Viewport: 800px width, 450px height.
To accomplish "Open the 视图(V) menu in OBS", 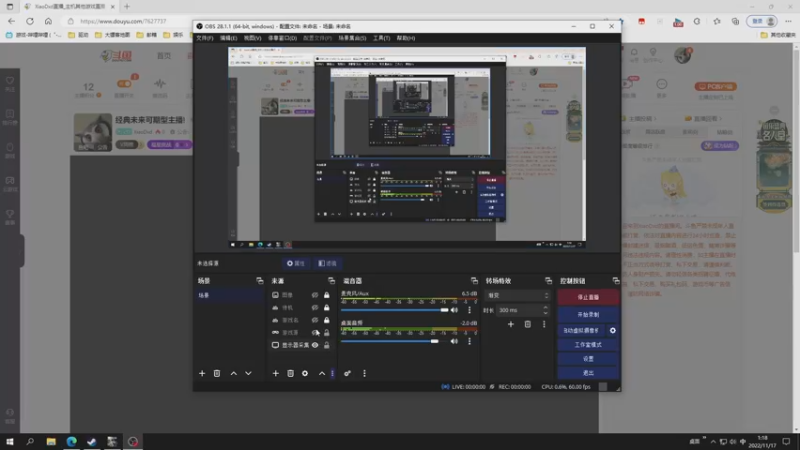I will (x=253, y=38).
